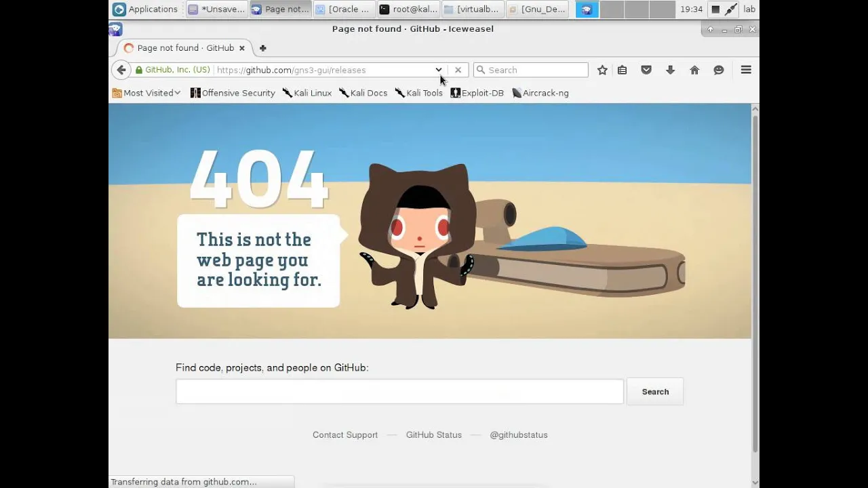Select the active workspace in switcher

tap(587, 9)
